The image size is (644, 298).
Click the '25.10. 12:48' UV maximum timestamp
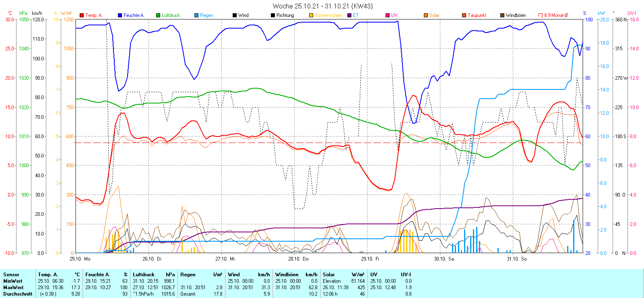point(383,288)
